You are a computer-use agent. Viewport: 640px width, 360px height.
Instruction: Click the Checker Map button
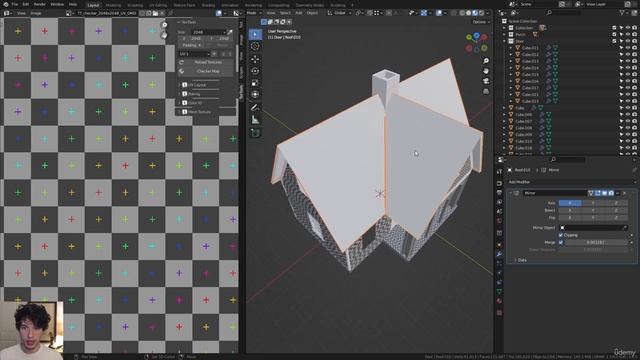[x=205, y=71]
